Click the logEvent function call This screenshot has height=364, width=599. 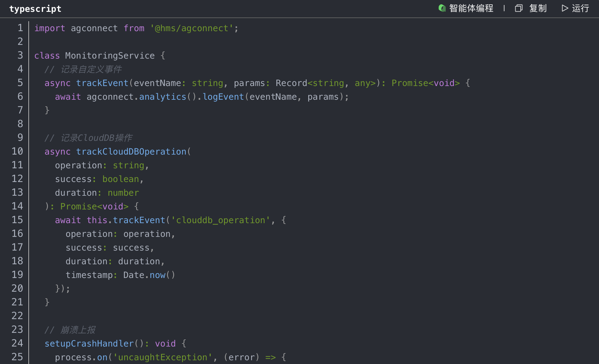tap(223, 97)
